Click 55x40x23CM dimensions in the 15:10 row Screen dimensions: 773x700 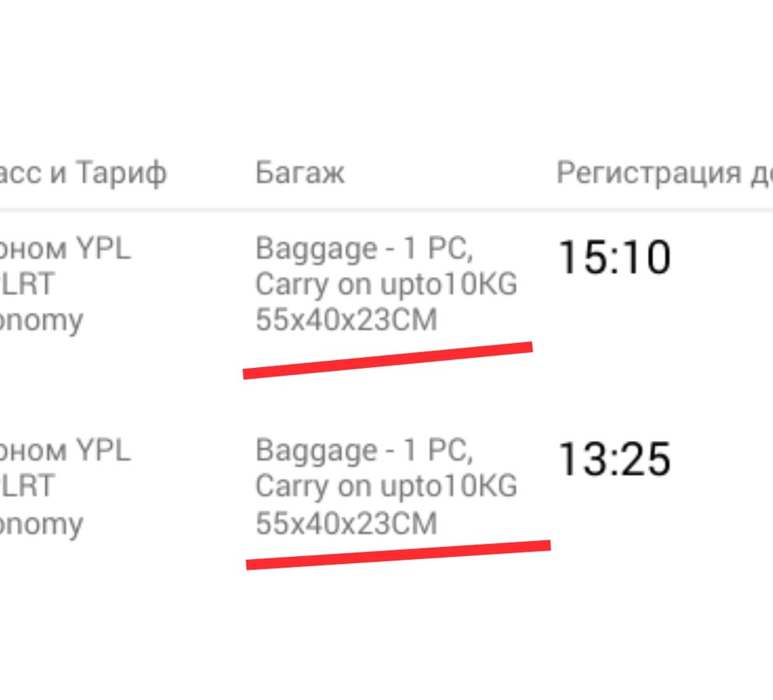pos(346,320)
